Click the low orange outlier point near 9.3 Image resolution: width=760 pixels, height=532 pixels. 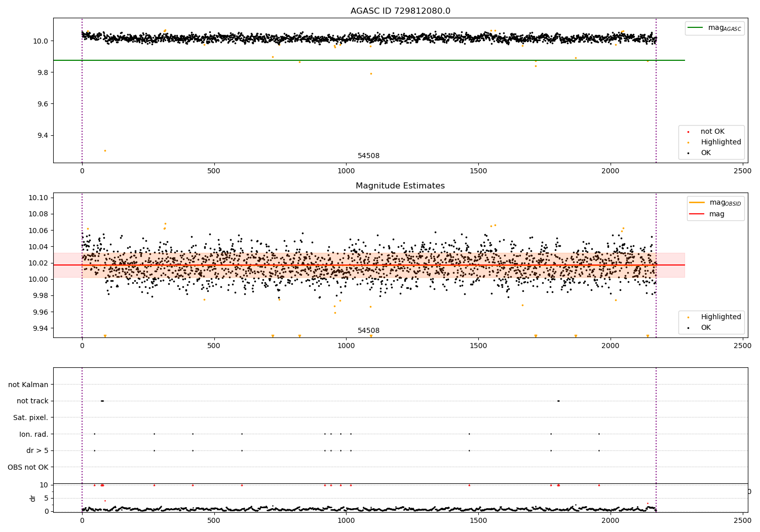[x=105, y=150]
